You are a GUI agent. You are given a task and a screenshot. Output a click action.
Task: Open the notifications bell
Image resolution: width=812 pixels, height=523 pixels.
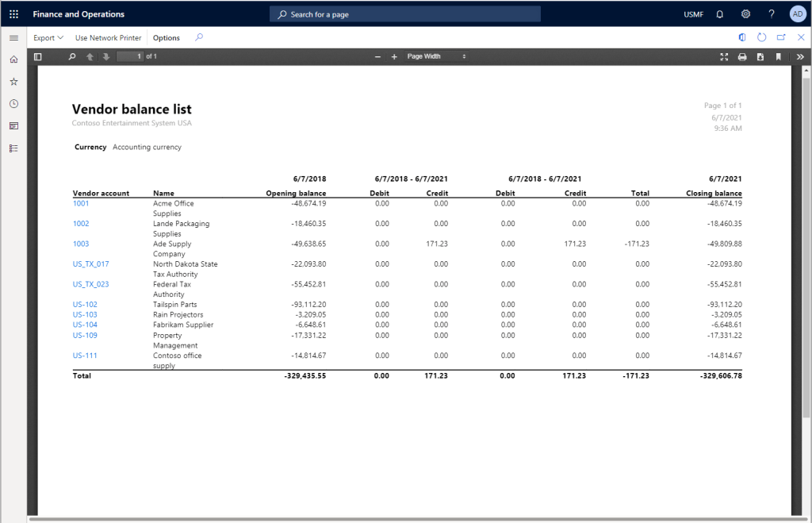click(720, 14)
